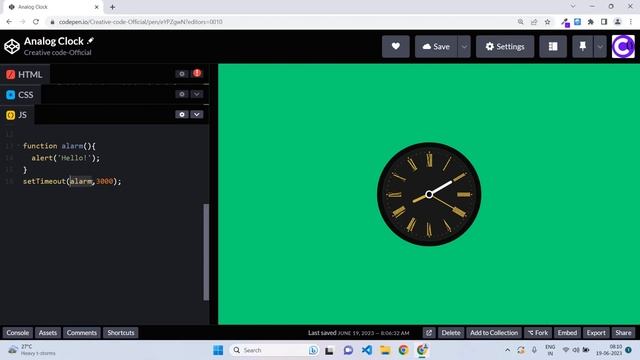Open Visual Studio Code from taskbar
This screenshot has height=360, width=640.
pos(367,350)
